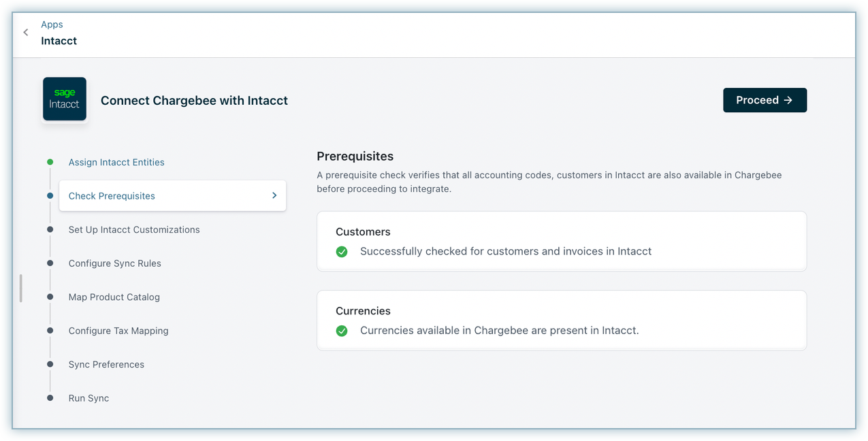Click the step dot beside Map Product Catalog
This screenshot has width=868, height=441.
pyautogui.click(x=50, y=297)
